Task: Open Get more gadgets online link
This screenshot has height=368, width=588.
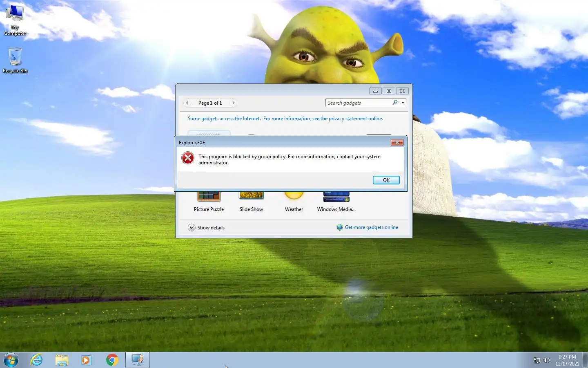Action: click(x=371, y=227)
